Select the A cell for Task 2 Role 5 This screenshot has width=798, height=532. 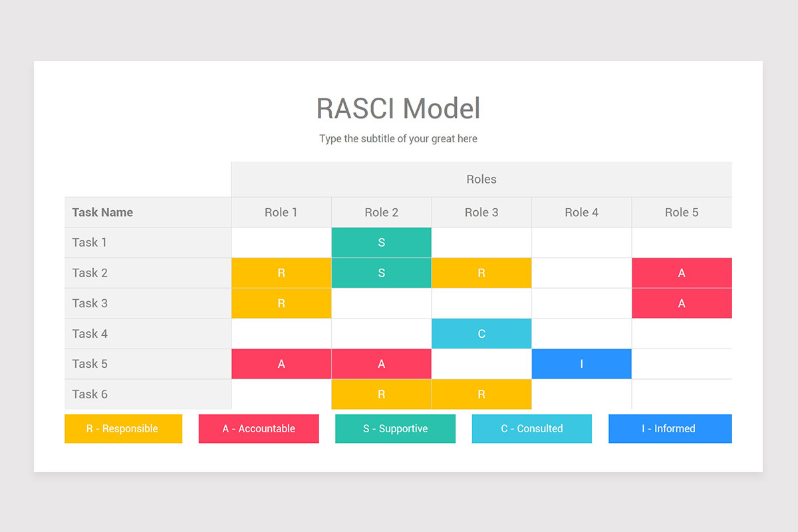tap(681, 273)
